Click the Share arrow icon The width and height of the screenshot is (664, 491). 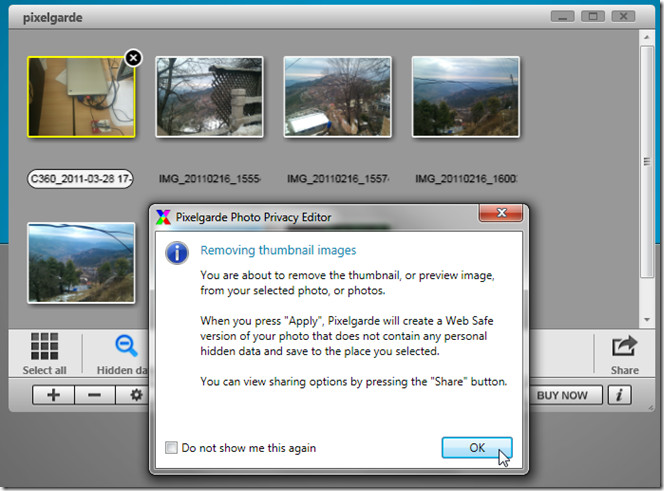pyautogui.click(x=625, y=346)
